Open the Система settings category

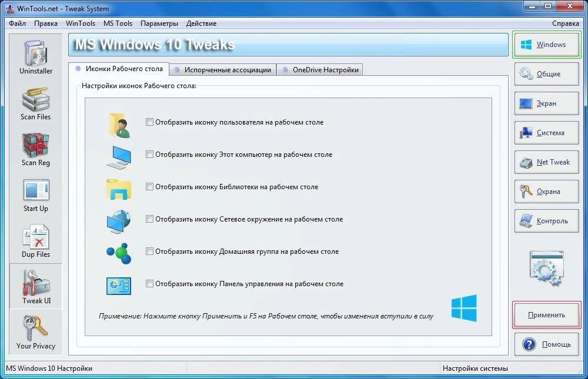[x=546, y=133]
